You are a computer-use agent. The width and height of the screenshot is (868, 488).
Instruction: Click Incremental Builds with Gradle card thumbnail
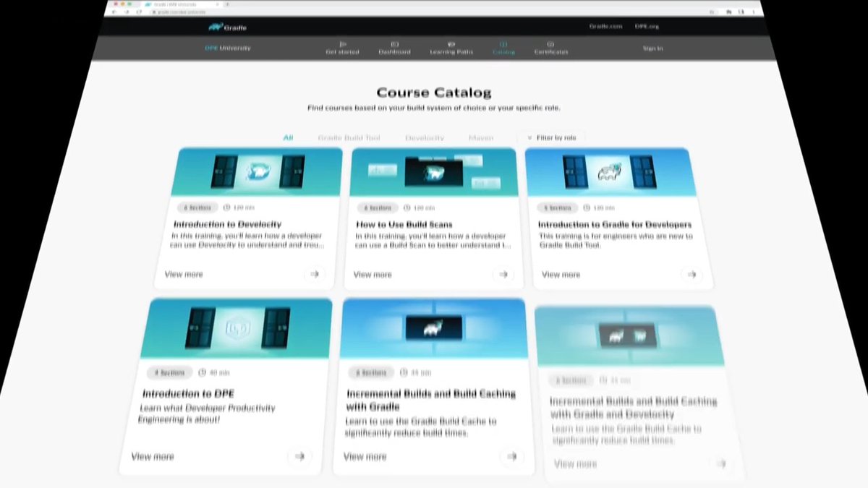pyautogui.click(x=433, y=328)
